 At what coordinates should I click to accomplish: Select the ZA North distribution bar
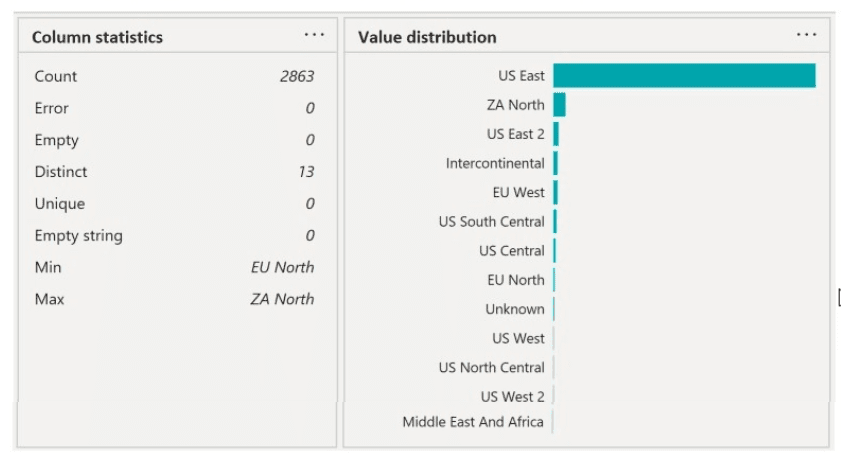(x=559, y=105)
